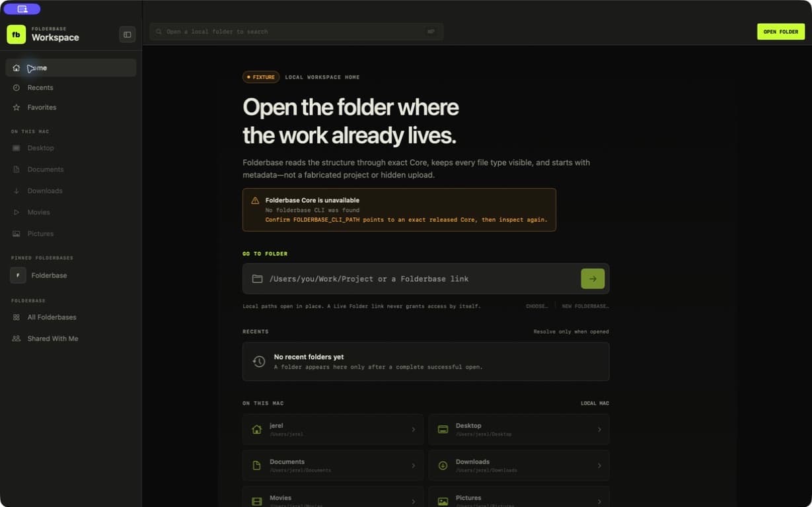Click the "Resolve only when opened" text

click(x=572, y=331)
